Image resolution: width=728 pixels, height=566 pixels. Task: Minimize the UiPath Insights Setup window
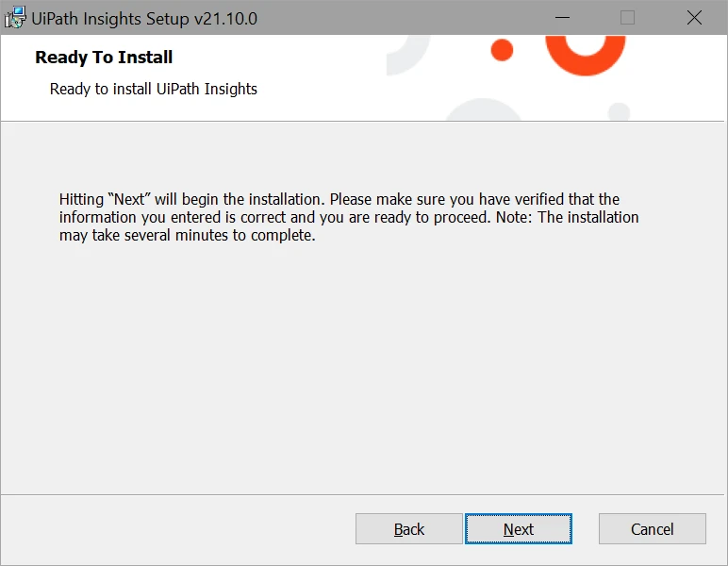click(562, 18)
